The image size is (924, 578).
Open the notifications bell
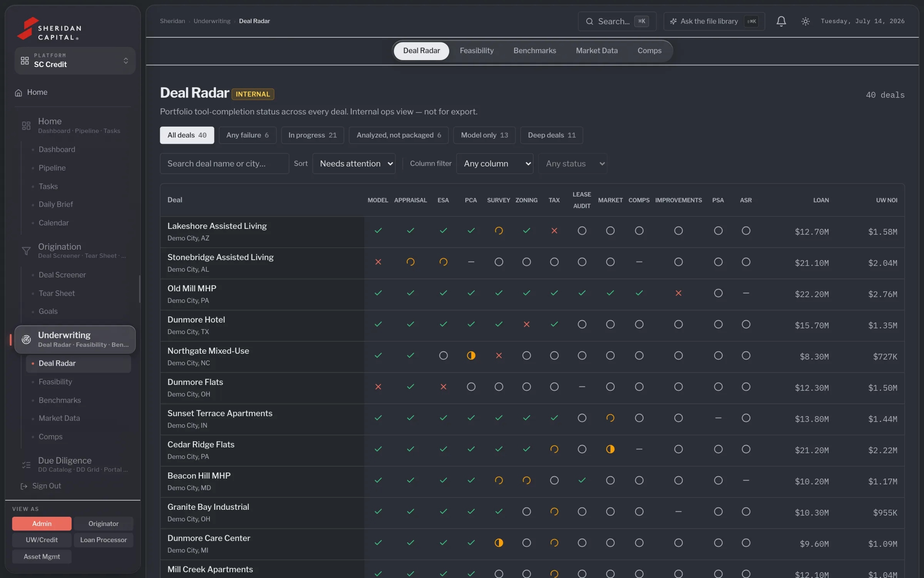(781, 21)
